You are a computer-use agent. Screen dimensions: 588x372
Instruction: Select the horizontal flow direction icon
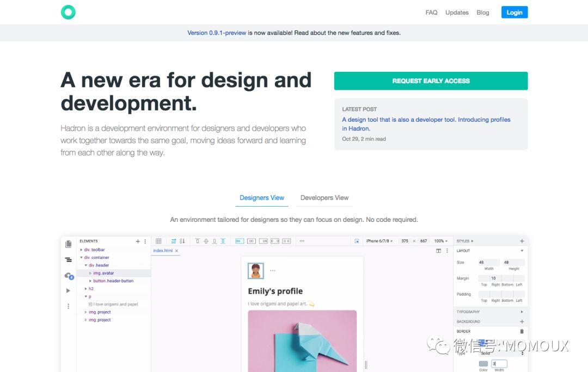[174, 241]
